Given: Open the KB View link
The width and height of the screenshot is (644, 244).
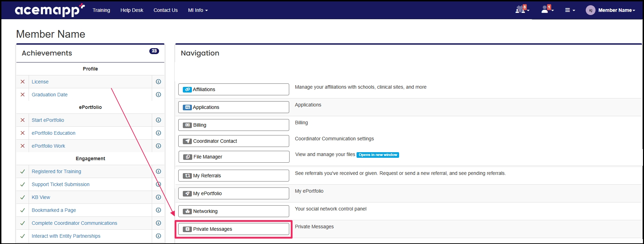Looking at the screenshot, I should pyautogui.click(x=41, y=197).
